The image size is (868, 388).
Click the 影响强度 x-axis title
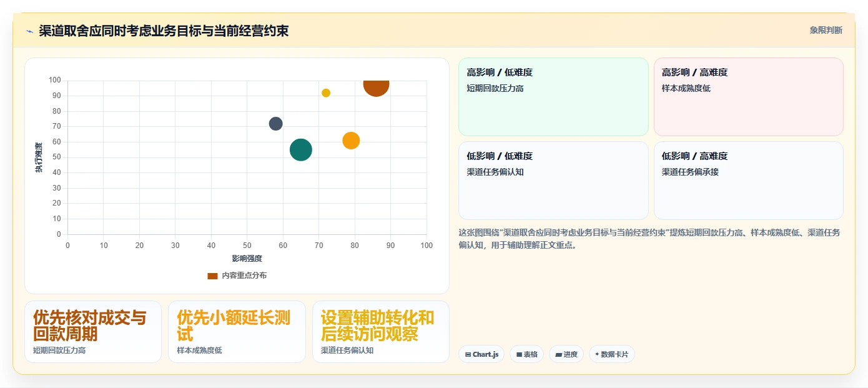coord(247,258)
